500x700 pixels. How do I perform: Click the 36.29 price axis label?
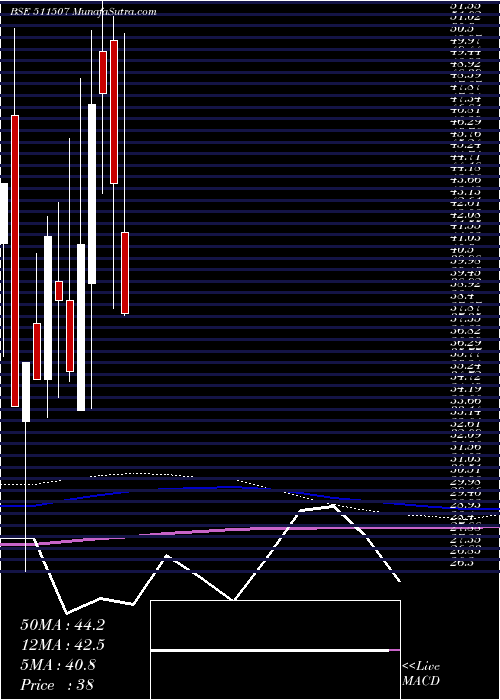(465, 342)
